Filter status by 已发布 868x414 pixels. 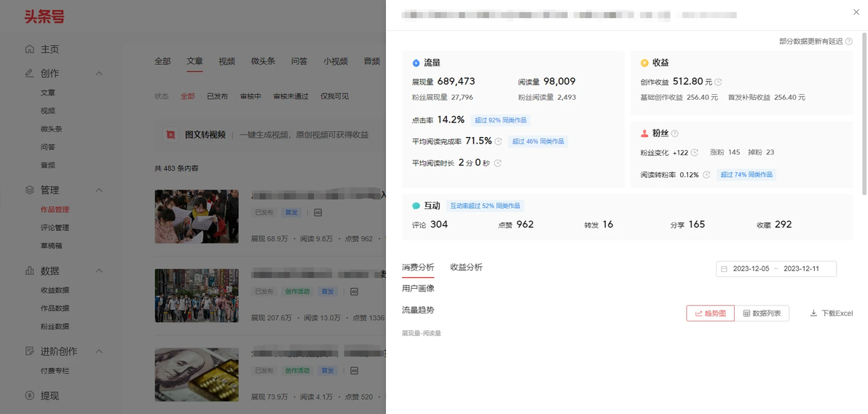coord(217,96)
